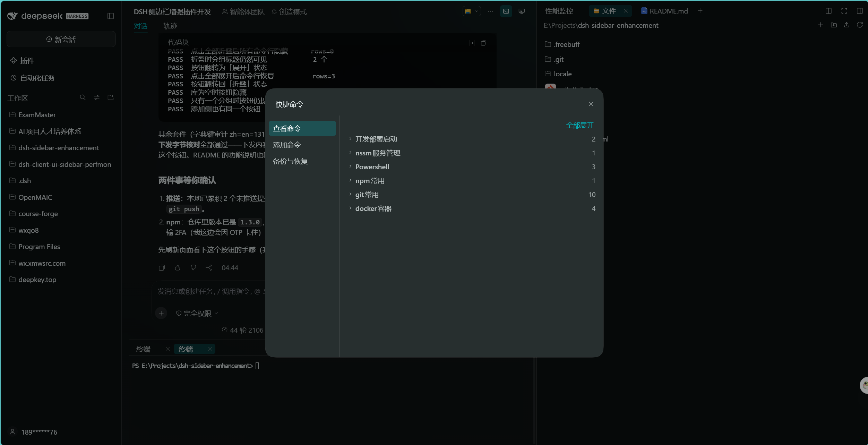The height and width of the screenshot is (445, 868).
Task: Click 全部展开 to expand all groups
Action: click(x=580, y=125)
